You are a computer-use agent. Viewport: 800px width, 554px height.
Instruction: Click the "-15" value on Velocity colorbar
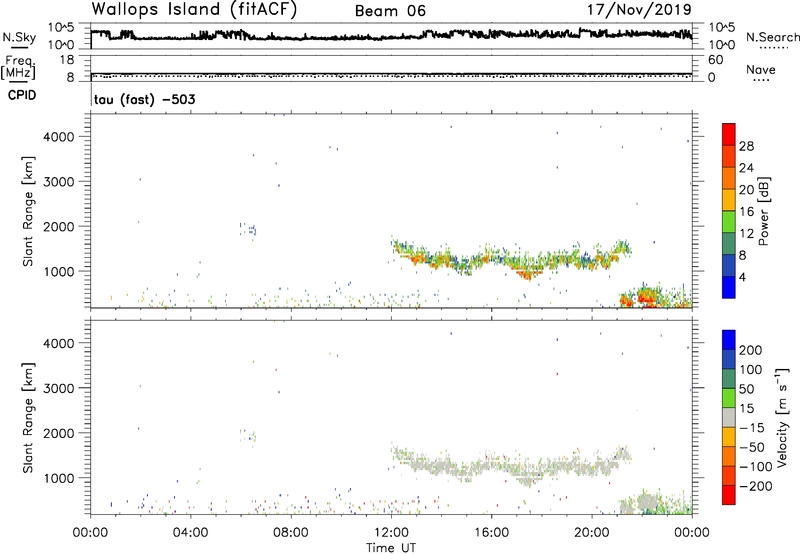752,428
